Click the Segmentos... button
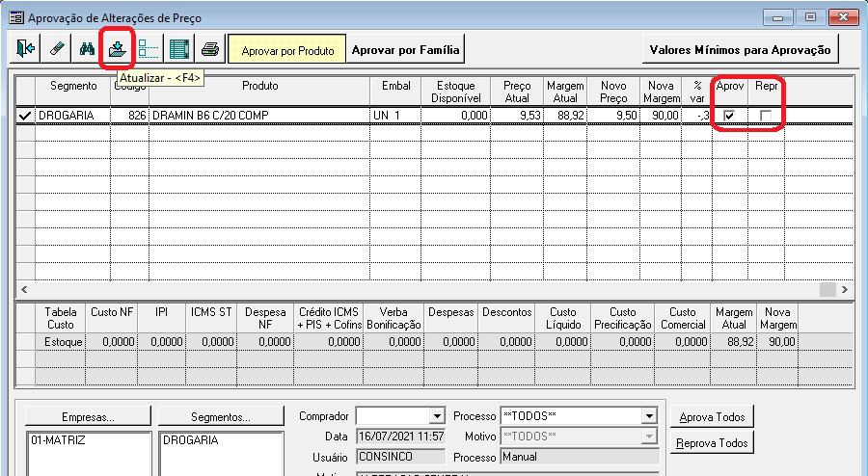This screenshot has width=868, height=476. 221,417
